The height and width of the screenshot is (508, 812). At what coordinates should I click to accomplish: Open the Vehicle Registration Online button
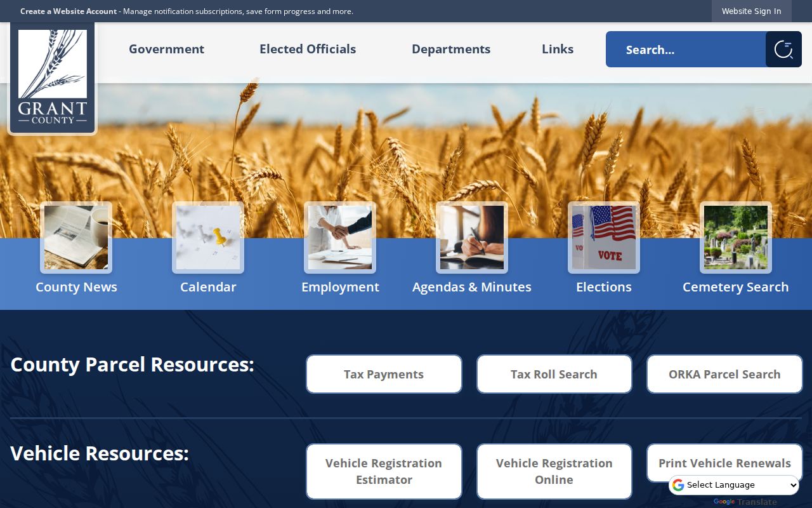(554, 471)
